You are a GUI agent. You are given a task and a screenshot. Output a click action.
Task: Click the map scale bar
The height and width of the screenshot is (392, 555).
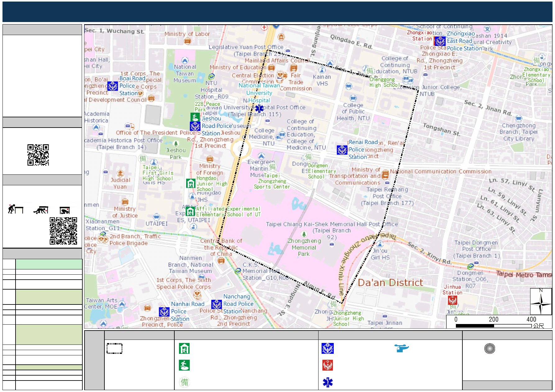coord(494,326)
